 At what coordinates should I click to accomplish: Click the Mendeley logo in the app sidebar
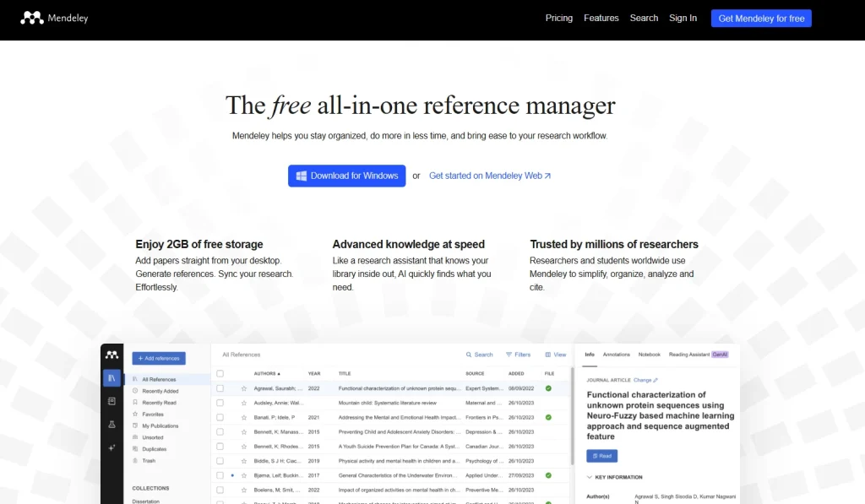click(112, 355)
